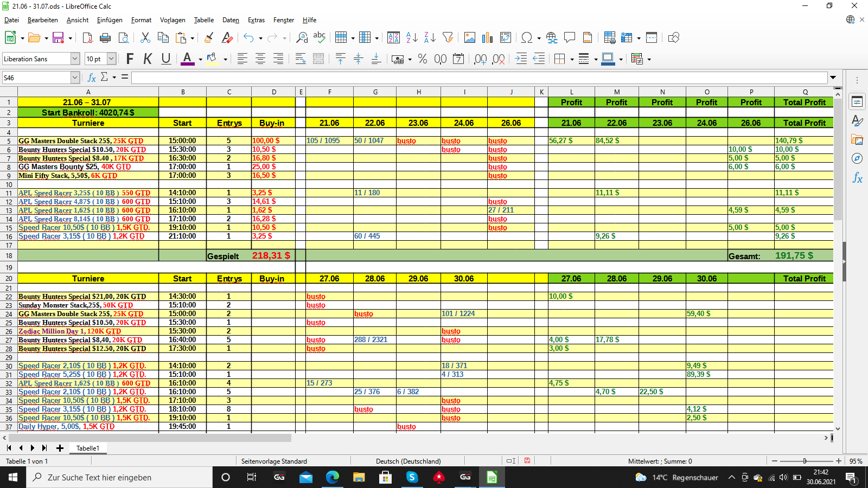
Task: Open the Navigator from the sidebar
Action: 857,158
